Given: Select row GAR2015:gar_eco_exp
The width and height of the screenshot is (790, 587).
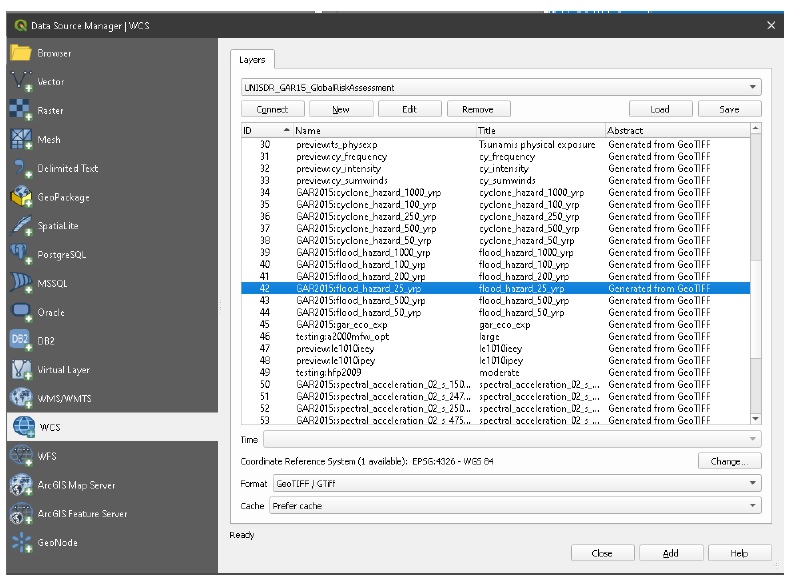Looking at the screenshot, I should [x=496, y=325].
